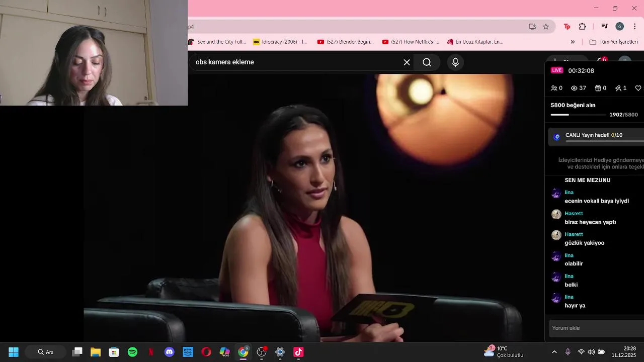The width and height of the screenshot is (644, 362).
Task: Click Hasrett's name on 'gözlük yakiyoo' comment
Action: [x=574, y=234]
